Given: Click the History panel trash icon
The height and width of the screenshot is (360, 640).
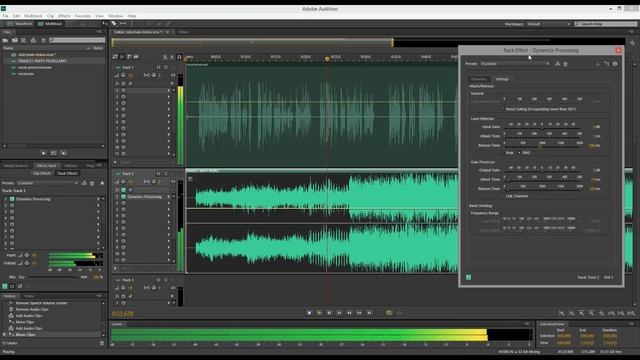Looking at the screenshot, I should [x=102, y=343].
